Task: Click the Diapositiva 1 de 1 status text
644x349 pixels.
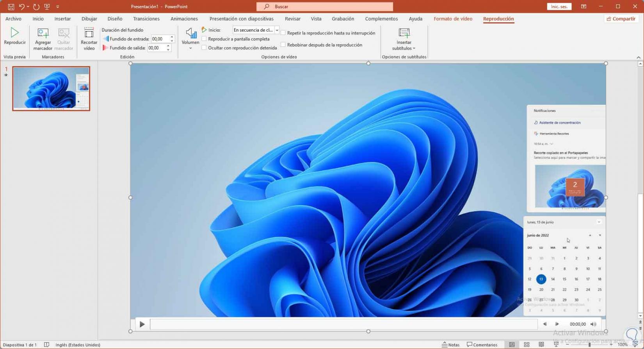Action: pos(20,345)
